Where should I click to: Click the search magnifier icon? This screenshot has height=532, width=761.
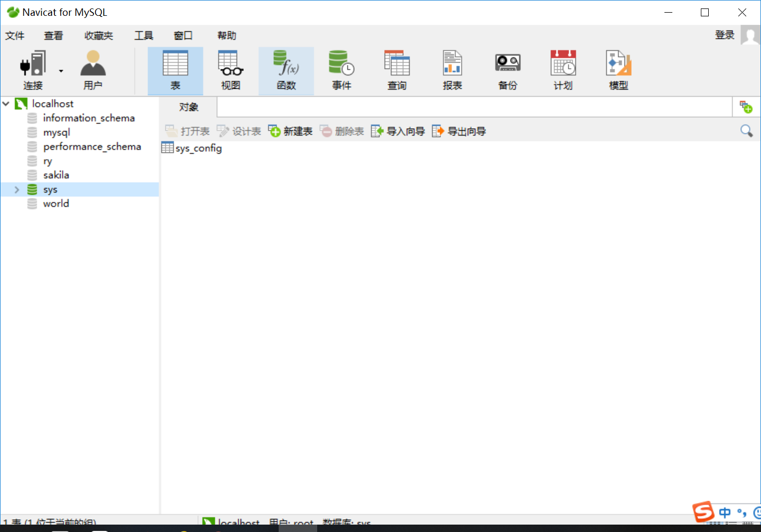(746, 130)
